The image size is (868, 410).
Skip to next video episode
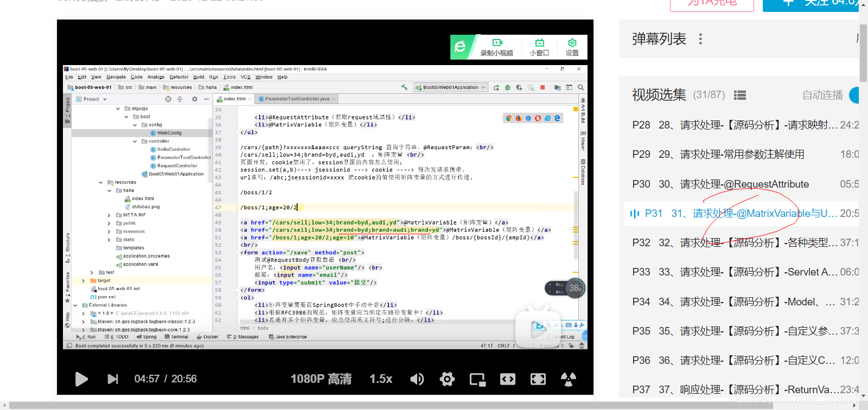point(112,379)
